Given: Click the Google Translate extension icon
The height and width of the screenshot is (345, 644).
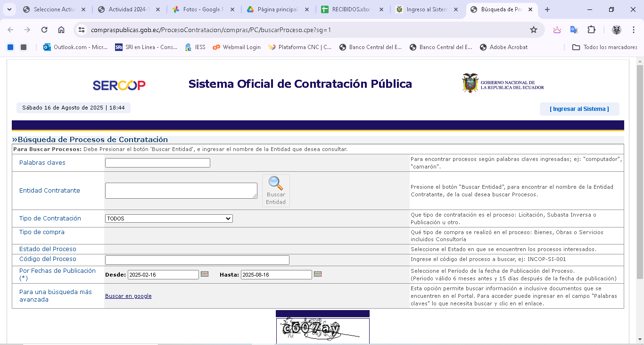Looking at the screenshot, I should [574, 30].
